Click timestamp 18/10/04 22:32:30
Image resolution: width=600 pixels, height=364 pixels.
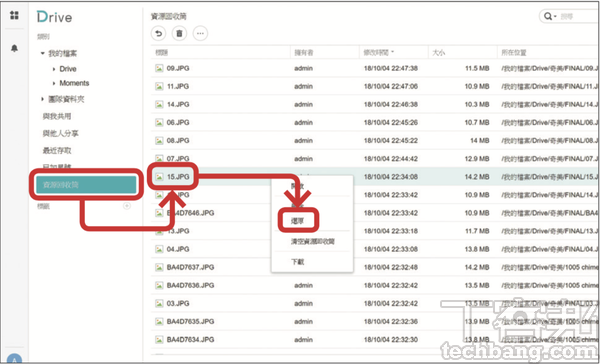[x=390, y=340]
